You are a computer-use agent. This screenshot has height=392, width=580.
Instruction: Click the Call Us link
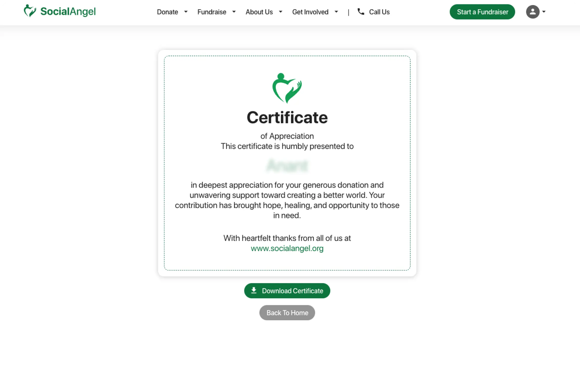379,12
